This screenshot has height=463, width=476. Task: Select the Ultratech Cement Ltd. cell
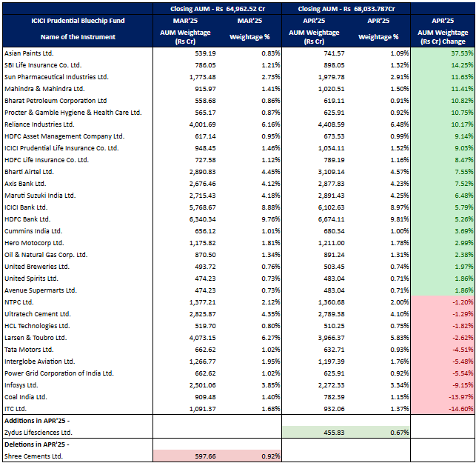pyautogui.click(x=38, y=314)
